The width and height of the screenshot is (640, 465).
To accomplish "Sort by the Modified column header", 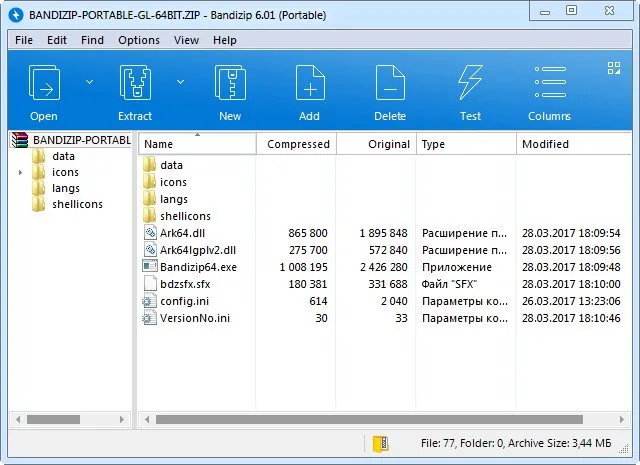I will [573, 144].
